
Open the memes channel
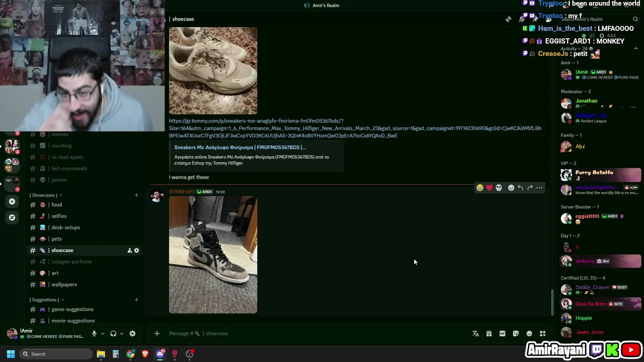point(85,134)
